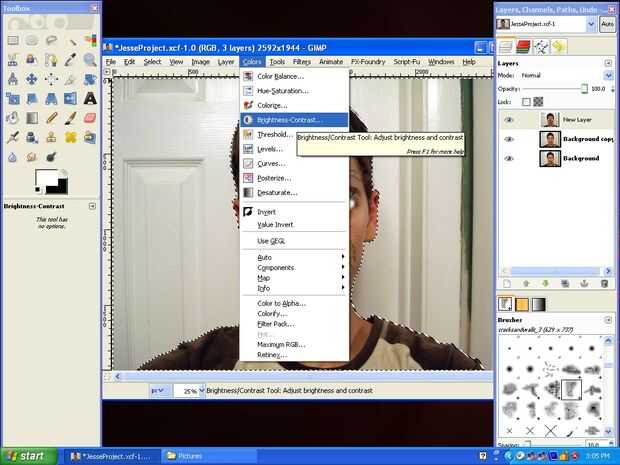Select the Scissors Select tool

click(13, 60)
